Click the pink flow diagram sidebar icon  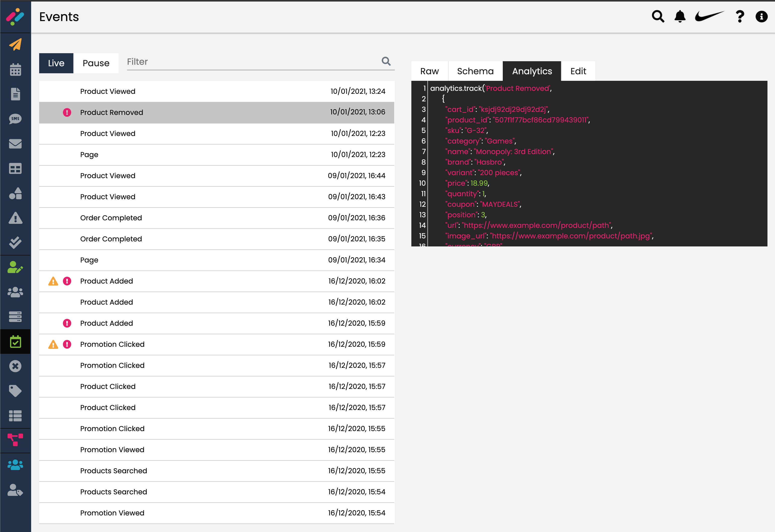click(x=15, y=440)
